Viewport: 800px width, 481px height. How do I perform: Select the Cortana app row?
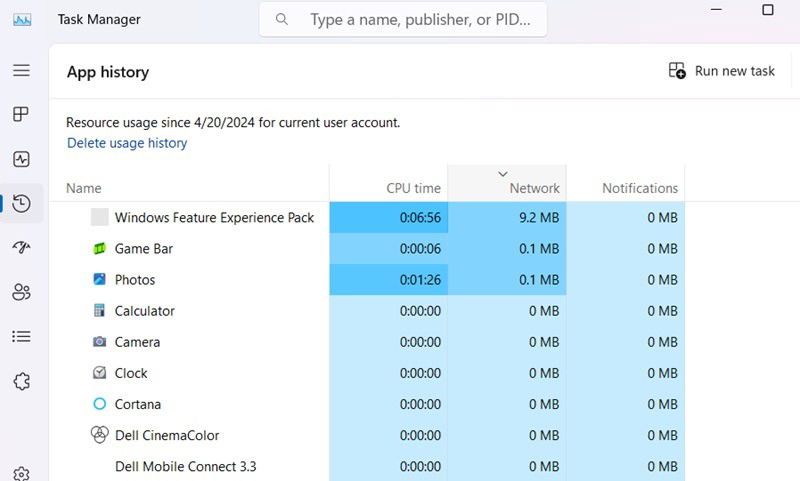point(137,404)
